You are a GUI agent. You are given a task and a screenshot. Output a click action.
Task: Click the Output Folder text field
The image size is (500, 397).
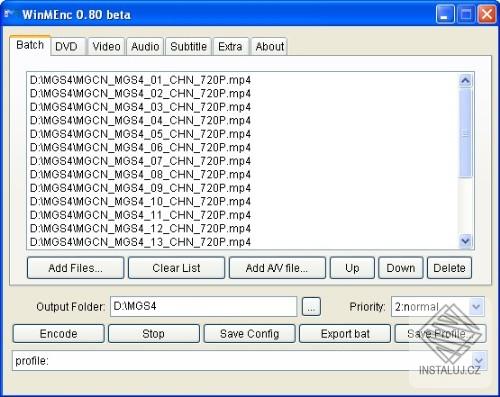(203, 306)
